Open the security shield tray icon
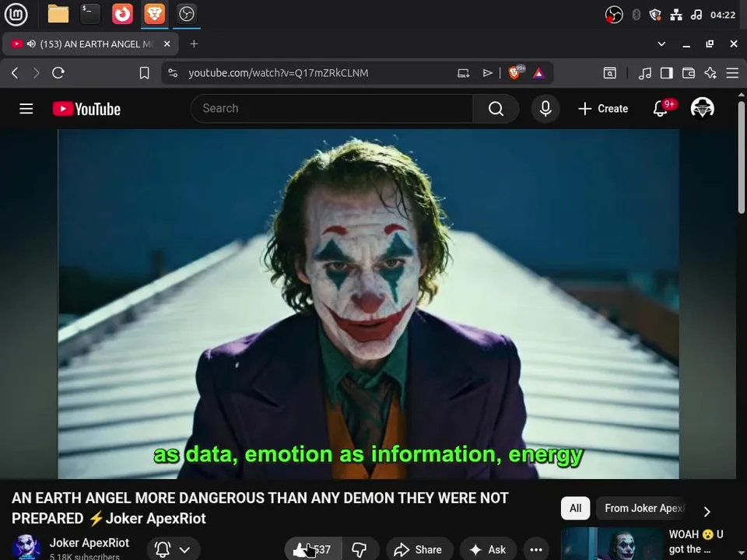 pos(655,15)
